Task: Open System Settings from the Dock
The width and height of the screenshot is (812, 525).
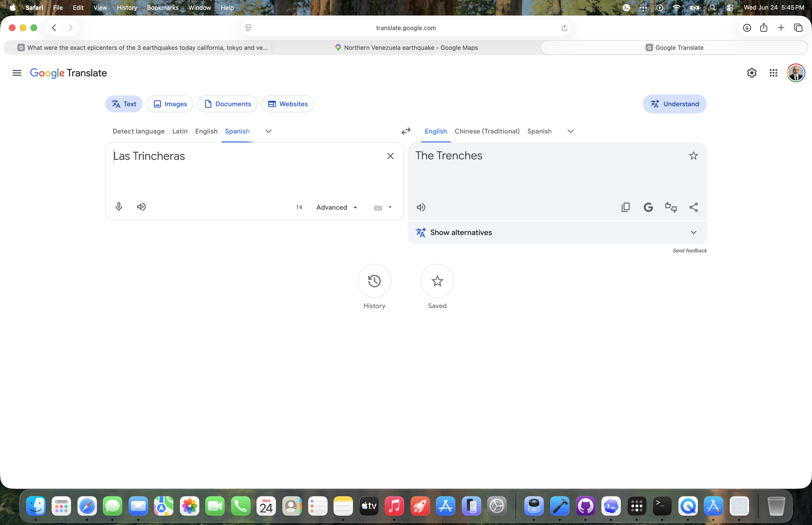Action: pos(497,506)
